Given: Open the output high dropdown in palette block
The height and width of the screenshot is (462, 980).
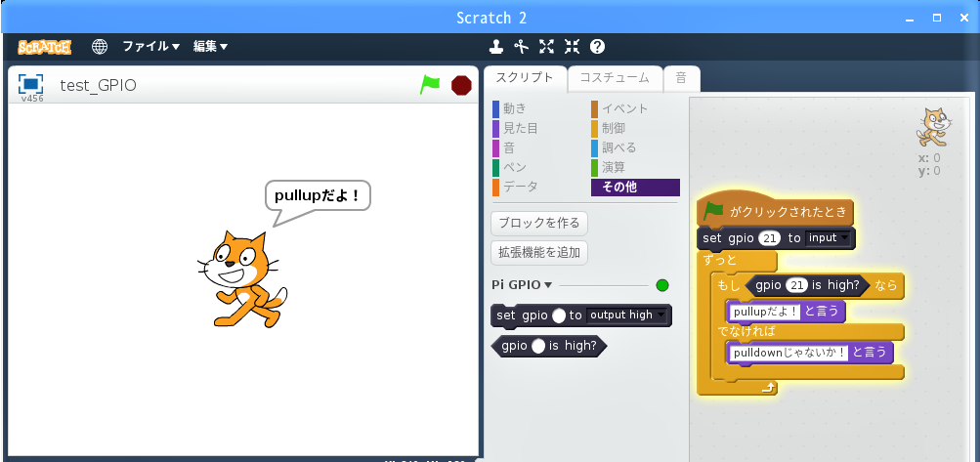Looking at the screenshot, I should (626, 315).
